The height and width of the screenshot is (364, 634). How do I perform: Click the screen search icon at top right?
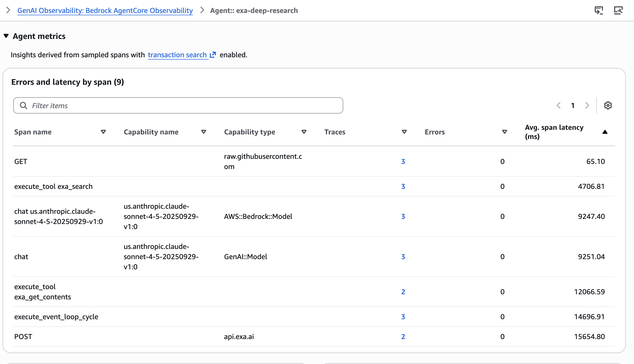click(x=618, y=10)
